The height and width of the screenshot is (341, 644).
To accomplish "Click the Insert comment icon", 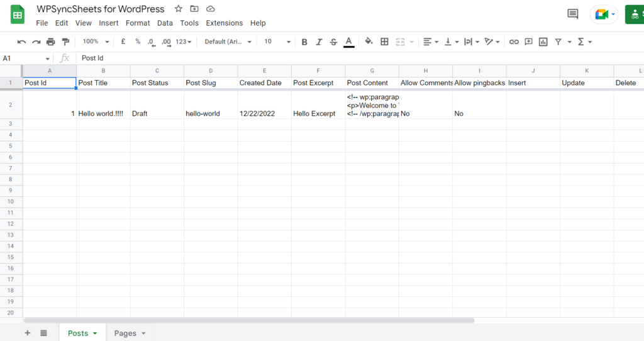I will coord(528,42).
